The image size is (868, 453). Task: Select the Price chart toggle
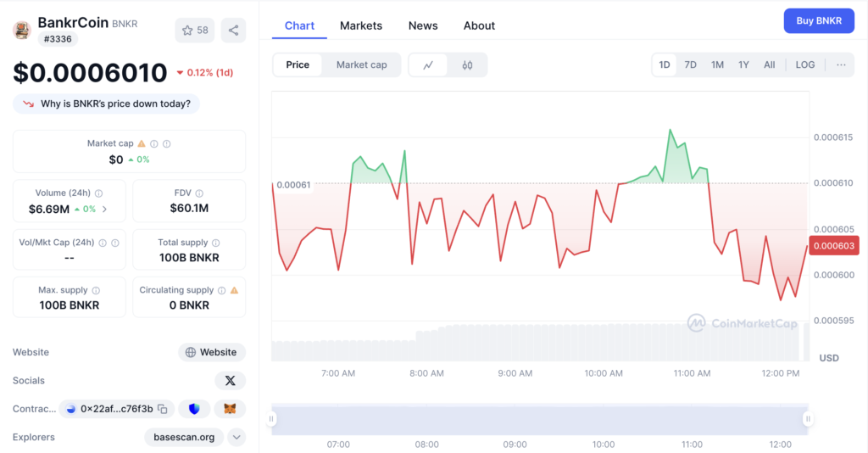(298, 64)
